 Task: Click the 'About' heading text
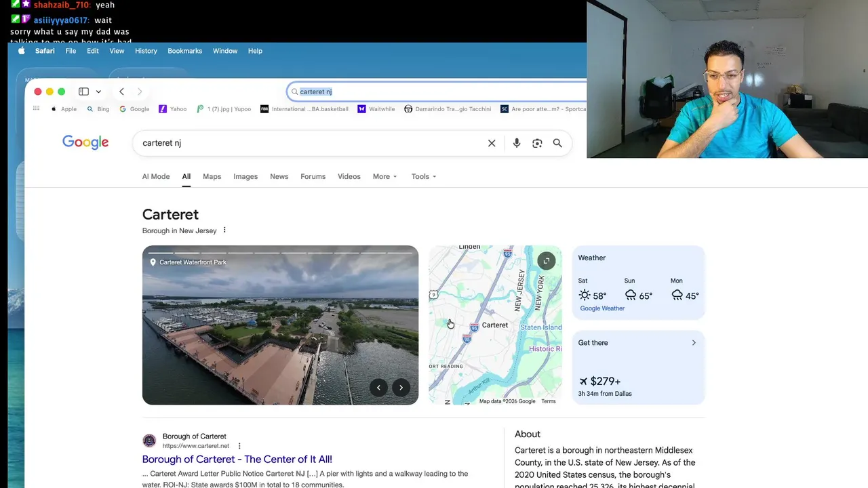coord(528,434)
